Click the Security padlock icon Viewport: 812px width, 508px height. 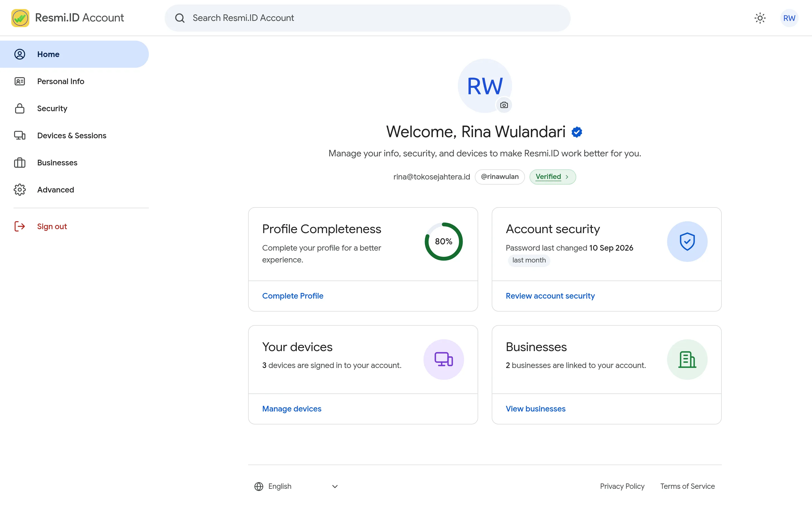tap(20, 108)
